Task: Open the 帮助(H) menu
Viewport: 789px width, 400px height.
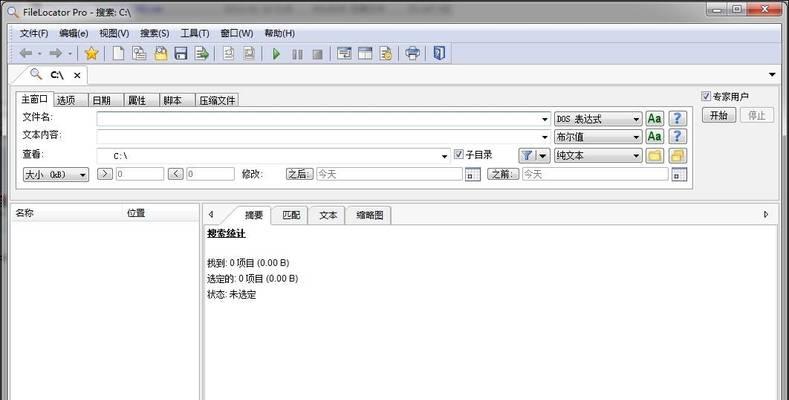Action: tap(279, 33)
